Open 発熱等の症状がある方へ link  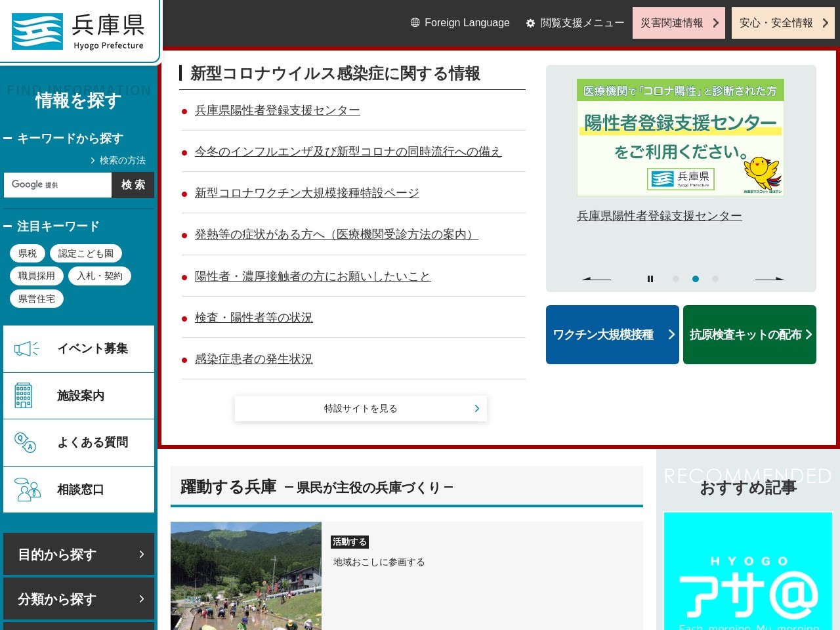(337, 234)
